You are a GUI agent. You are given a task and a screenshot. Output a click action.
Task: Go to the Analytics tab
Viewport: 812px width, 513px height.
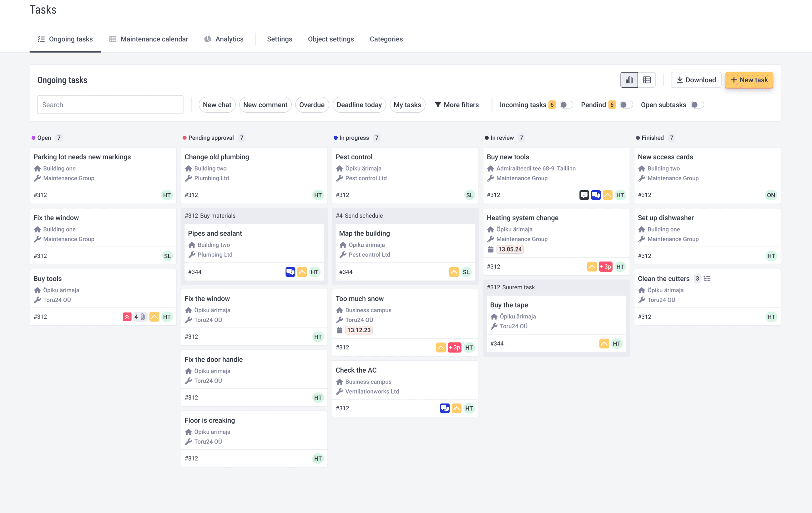tap(224, 39)
